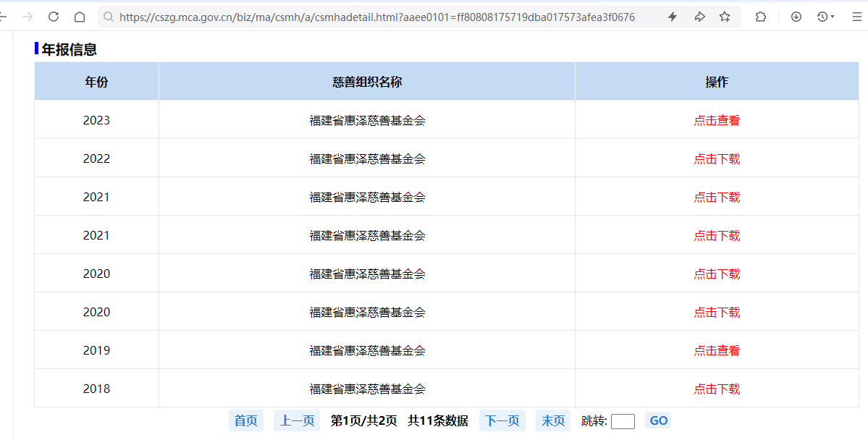The image size is (868, 440).
Task: Click 福建省惠泽慈善基金会 in the 2018 row
Action: (367, 389)
